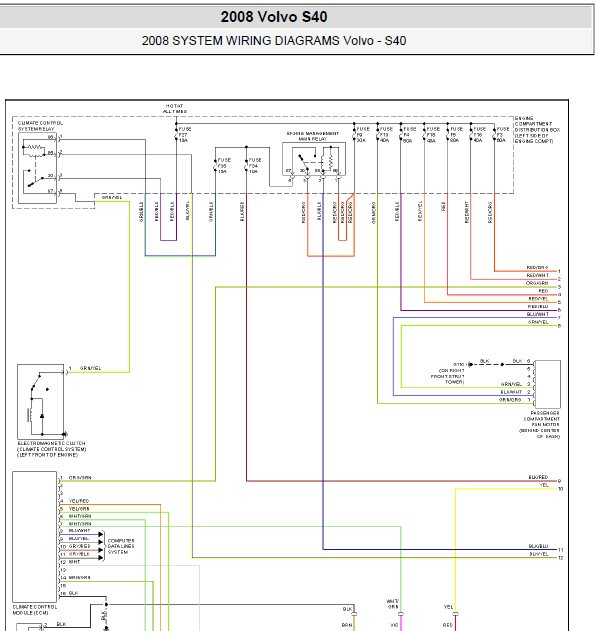Click the "GRN/YEL" label at climate relay pin 87
This screenshot has height=631, width=596.
pyautogui.click(x=112, y=198)
